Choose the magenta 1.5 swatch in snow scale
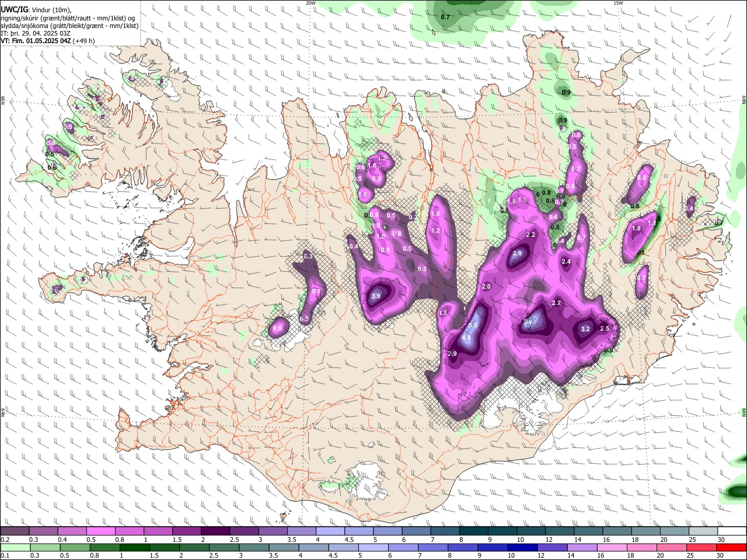The image size is (747, 560). [187, 531]
